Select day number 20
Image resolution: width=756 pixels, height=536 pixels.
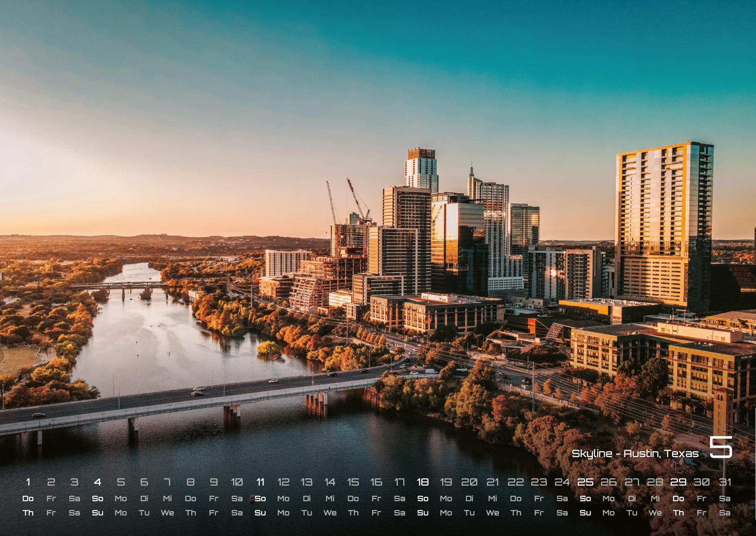coord(469,482)
